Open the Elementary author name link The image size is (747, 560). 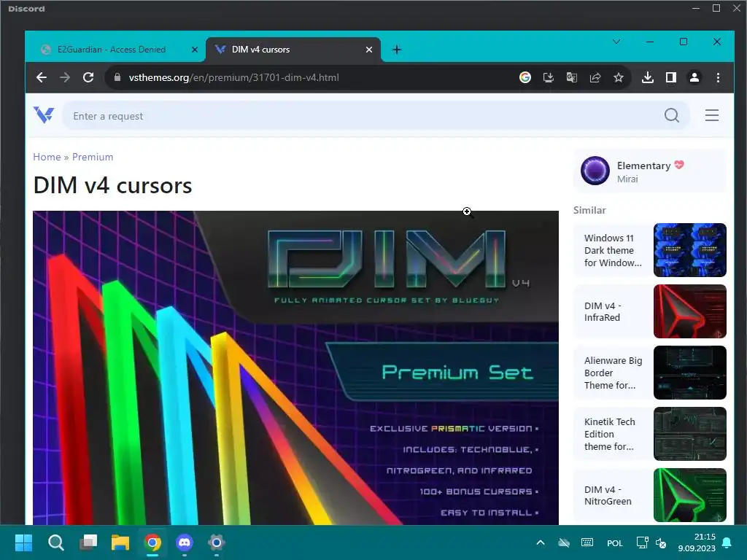(643, 166)
